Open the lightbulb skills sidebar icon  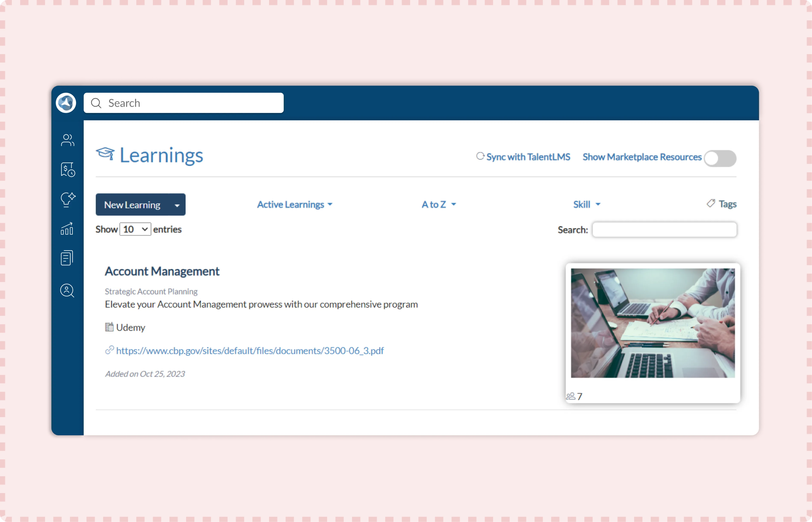pyautogui.click(x=68, y=199)
